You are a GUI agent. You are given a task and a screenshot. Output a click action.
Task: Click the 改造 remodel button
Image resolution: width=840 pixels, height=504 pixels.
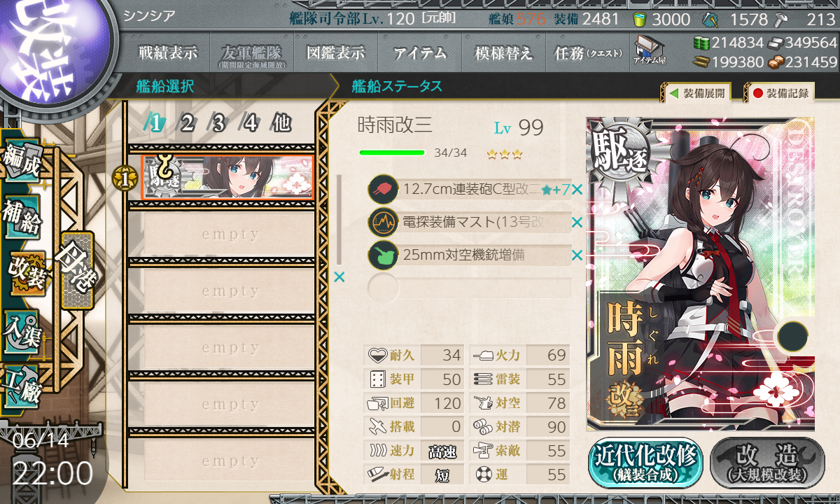[x=767, y=463]
